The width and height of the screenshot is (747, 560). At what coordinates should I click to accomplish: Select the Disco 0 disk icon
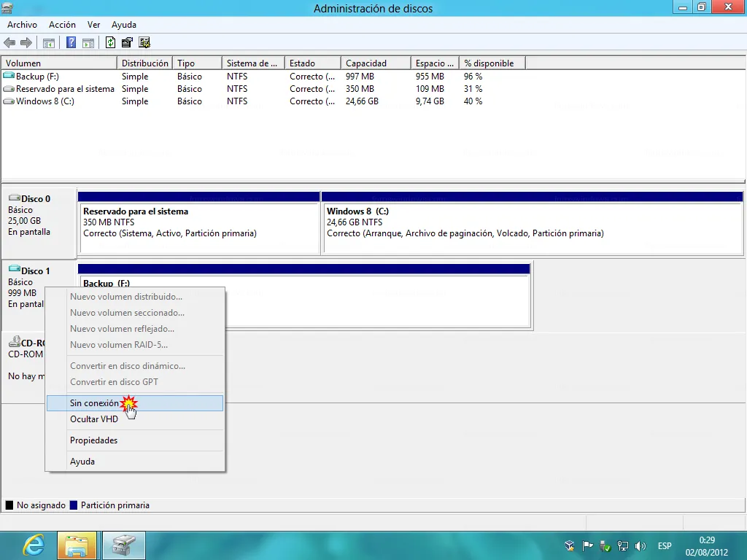click(15, 198)
